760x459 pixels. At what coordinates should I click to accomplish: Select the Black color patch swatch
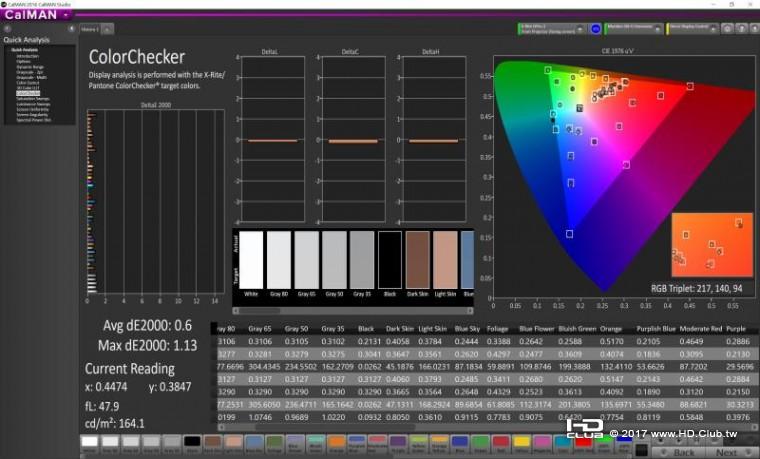pos(192,442)
